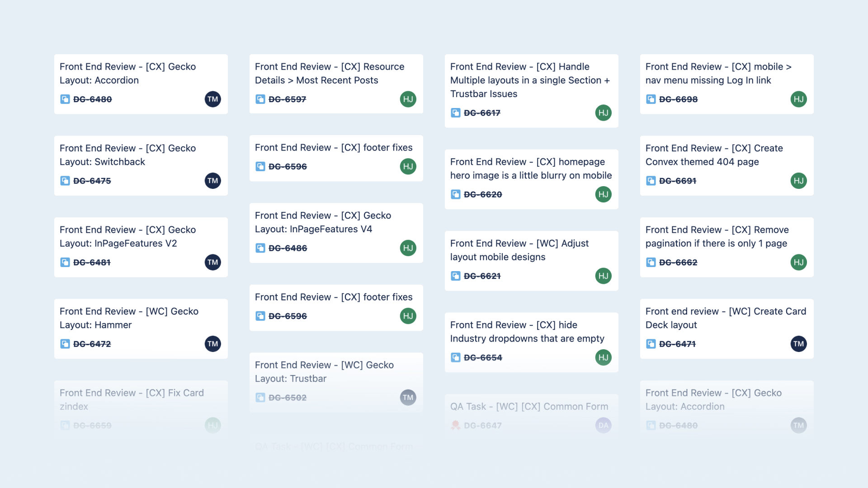Viewport: 868px width, 488px height.
Task: Click the subtask icon beside DG-6475
Action: (65, 181)
